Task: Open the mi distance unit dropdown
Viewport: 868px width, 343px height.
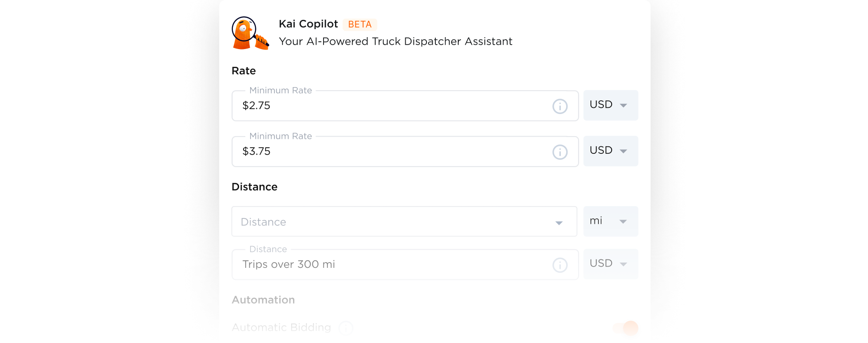Action: point(610,221)
